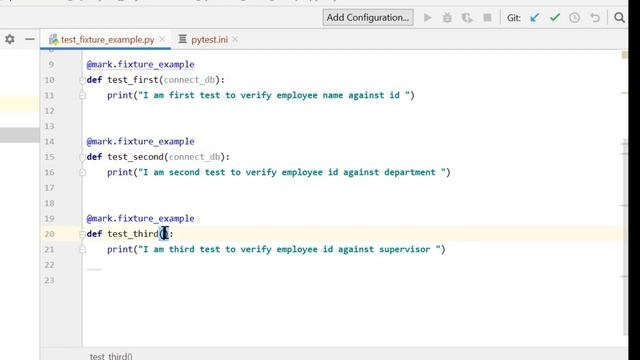Close the pytest.ini tab
This screenshot has width=640, height=360.
(235, 39)
